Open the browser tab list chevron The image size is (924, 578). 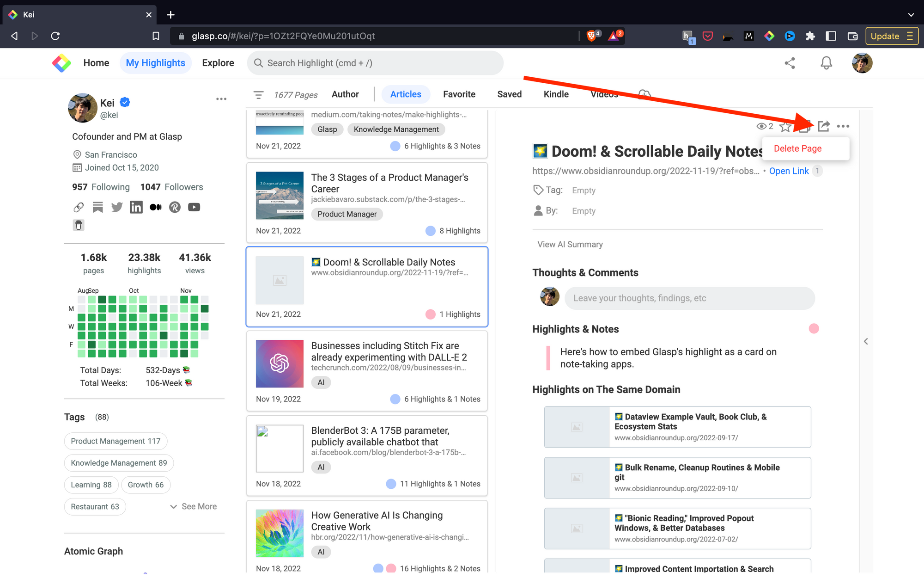(x=911, y=14)
